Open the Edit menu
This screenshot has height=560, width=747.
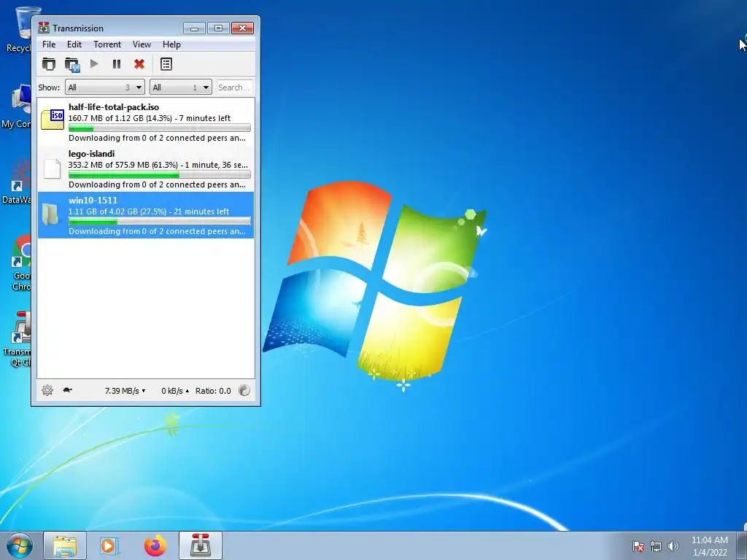coord(74,44)
